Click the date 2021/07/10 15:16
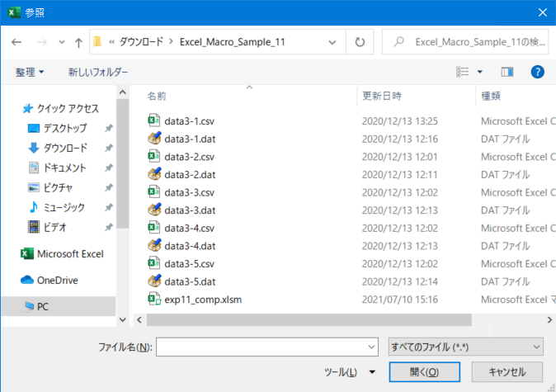 [x=399, y=300]
